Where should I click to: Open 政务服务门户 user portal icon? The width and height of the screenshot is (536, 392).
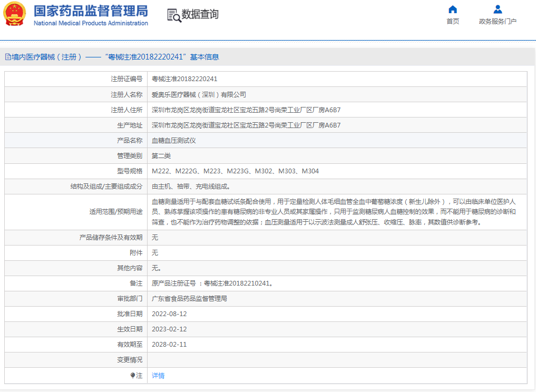(x=498, y=9)
